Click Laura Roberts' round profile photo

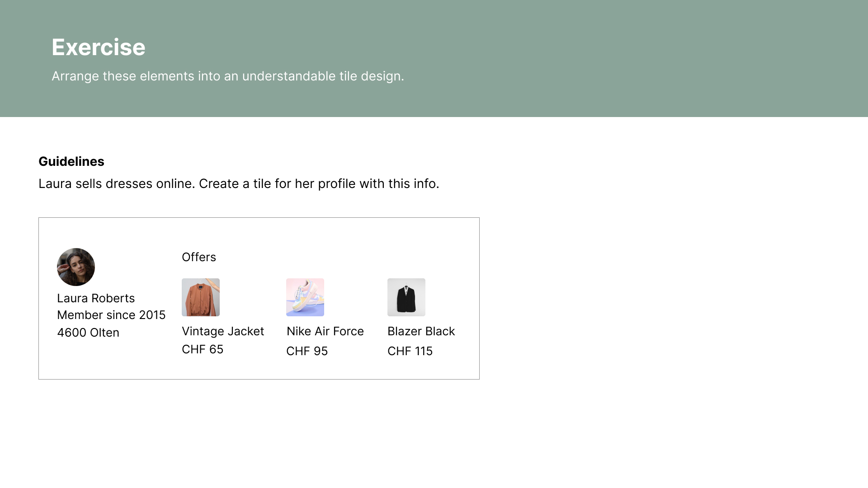click(x=76, y=267)
